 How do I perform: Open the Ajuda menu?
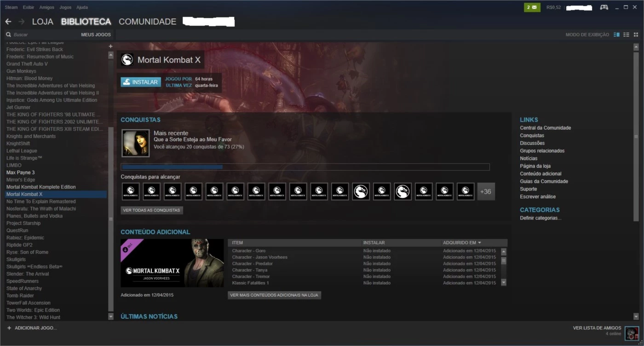(x=82, y=7)
